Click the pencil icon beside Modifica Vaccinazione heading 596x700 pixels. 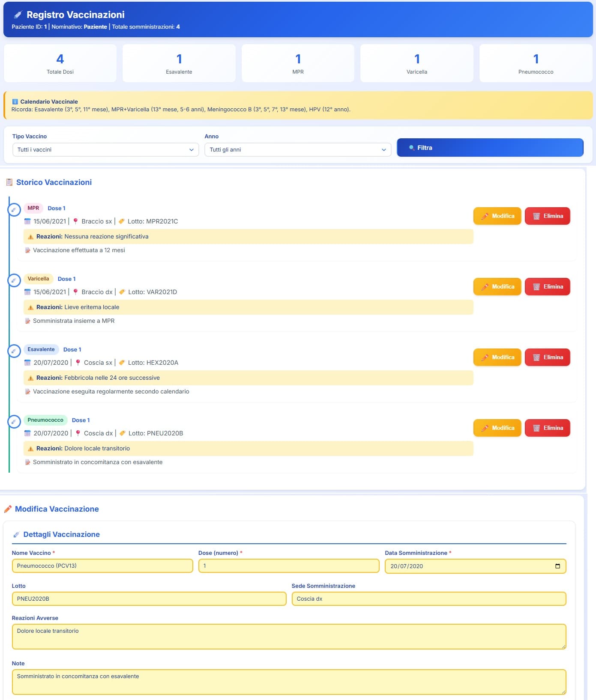point(8,509)
